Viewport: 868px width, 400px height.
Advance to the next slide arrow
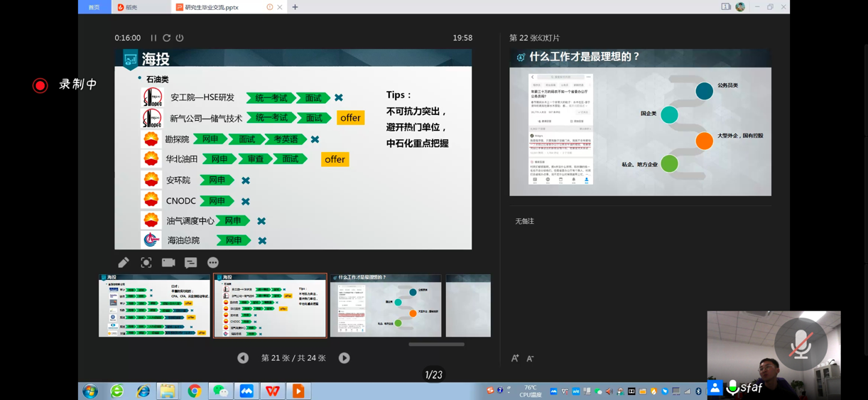coord(344,358)
